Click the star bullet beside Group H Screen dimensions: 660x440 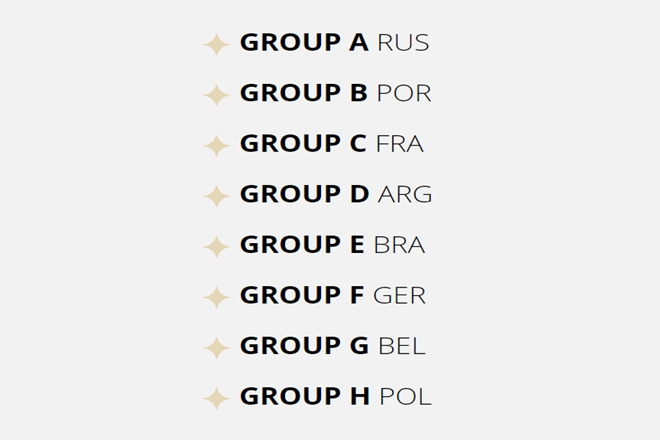pyautogui.click(x=216, y=398)
